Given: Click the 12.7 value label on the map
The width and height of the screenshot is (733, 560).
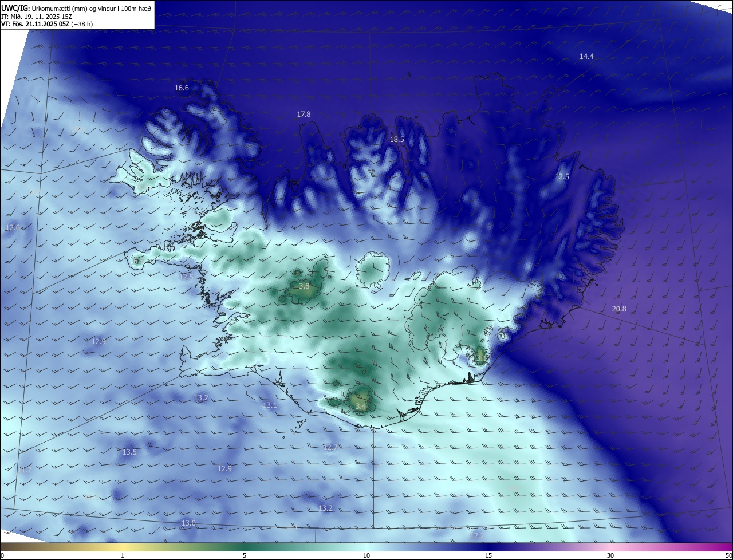Looking at the screenshot, I should click(330, 447).
